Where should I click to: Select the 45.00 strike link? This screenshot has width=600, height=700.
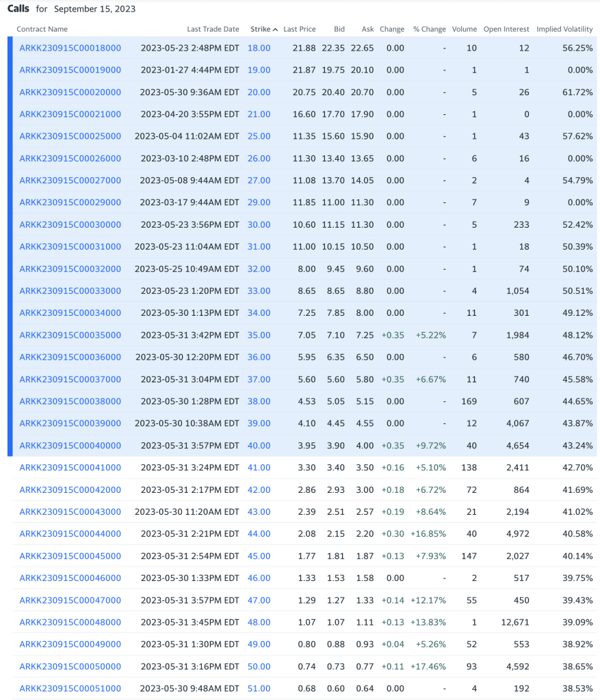tap(259, 556)
